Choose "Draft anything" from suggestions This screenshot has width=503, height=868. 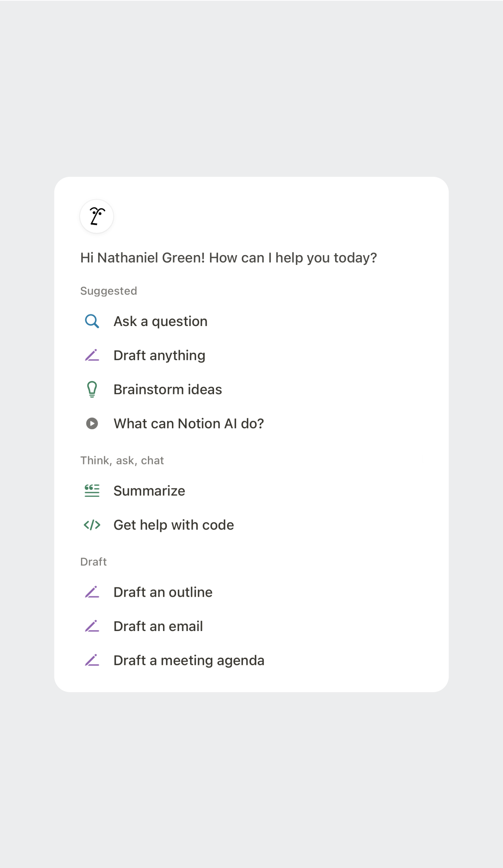click(x=159, y=355)
